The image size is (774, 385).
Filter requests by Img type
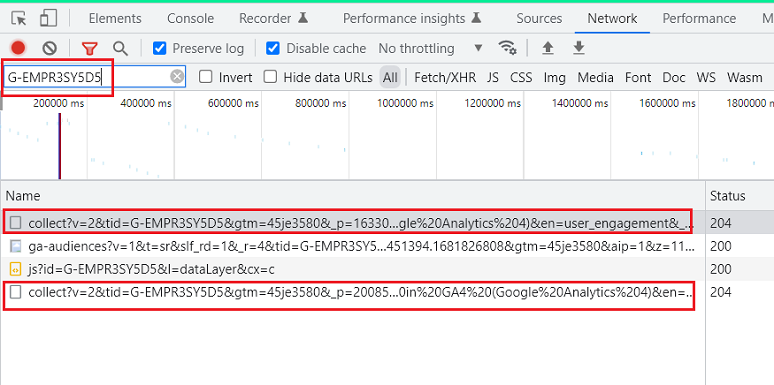pyautogui.click(x=555, y=77)
